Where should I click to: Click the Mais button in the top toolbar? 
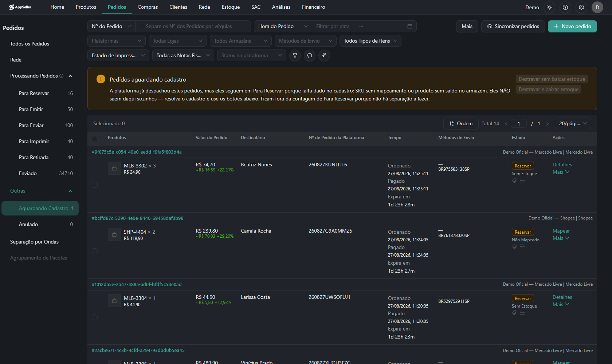tap(467, 26)
